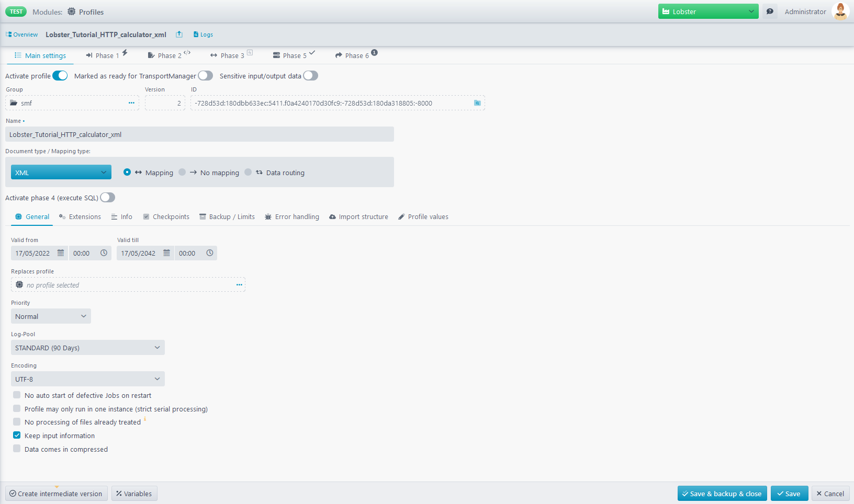Open the Error handling sub-tab
Screen dimensions: 854x504
coord(292,216)
